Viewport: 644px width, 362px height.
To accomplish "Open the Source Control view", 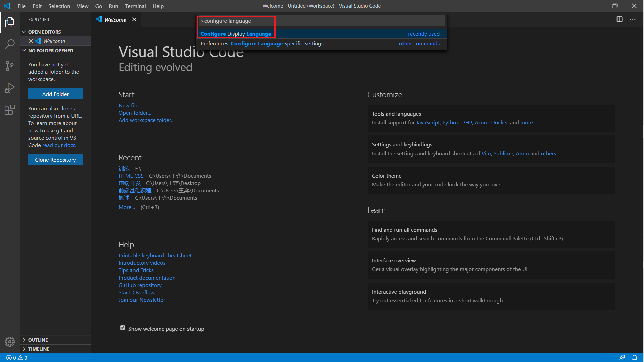I will (10, 66).
